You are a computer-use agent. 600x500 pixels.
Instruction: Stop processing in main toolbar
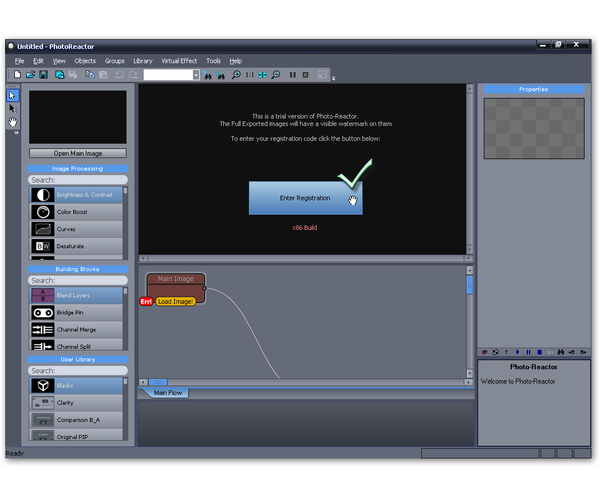click(x=305, y=75)
